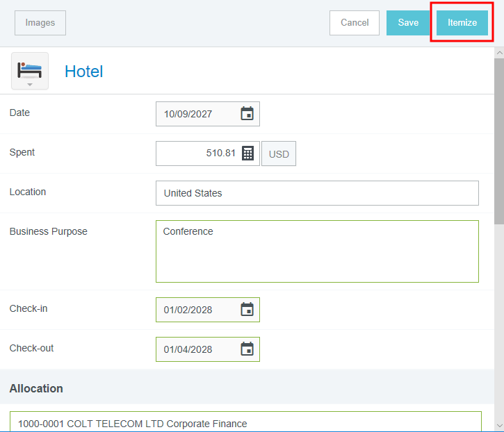Open the Check-in calendar picker
Screen dimensions: 504x432
[247, 310]
